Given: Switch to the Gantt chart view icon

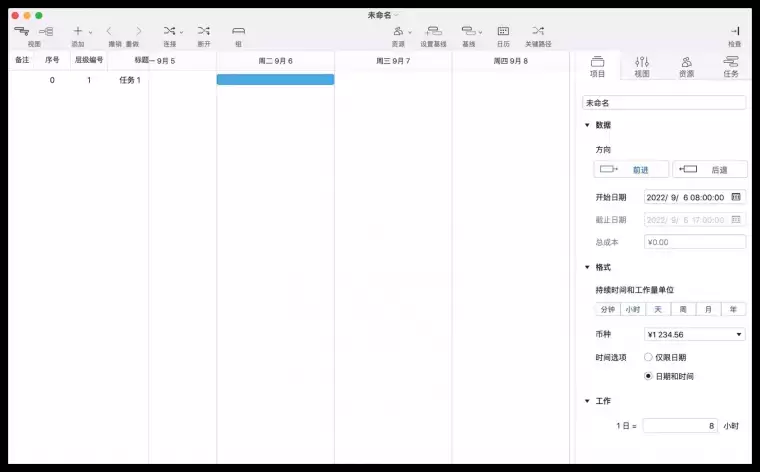Looking at the screenshot, I should (21, 31).
